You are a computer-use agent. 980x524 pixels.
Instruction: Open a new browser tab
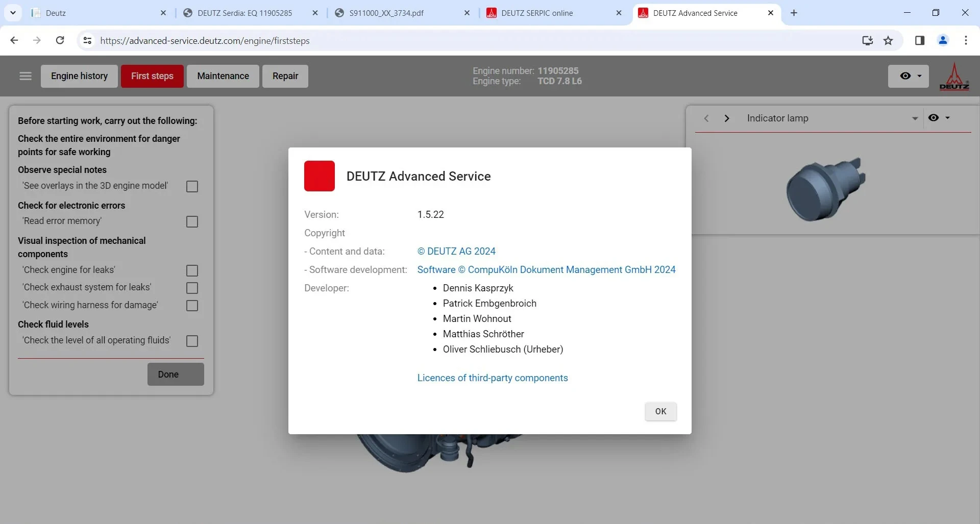click(794, 13)
